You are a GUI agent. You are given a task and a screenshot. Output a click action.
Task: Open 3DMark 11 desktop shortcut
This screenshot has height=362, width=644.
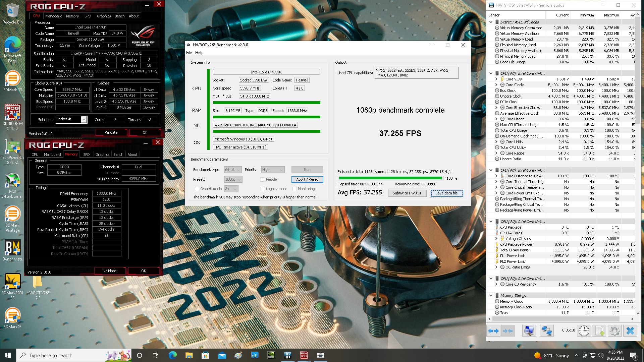[12, 81]
